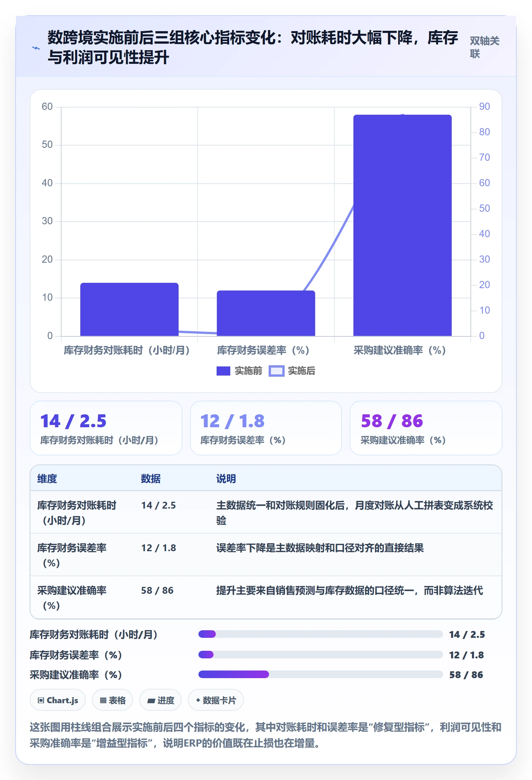Click progress value 12 / 1.8
Image resolution: width=532 pixels, height=780 pixels.
[x=467, y=655]
